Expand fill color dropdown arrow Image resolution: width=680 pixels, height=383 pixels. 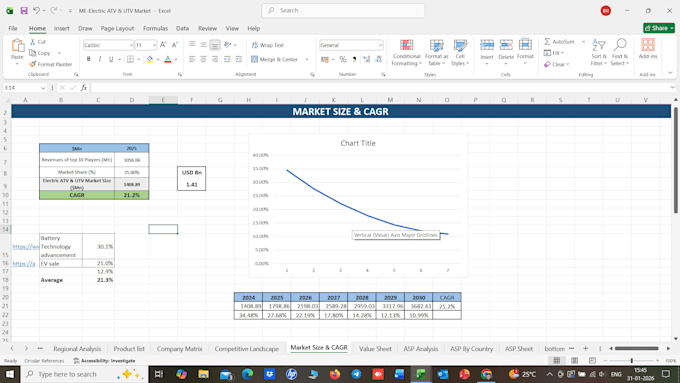tap(158, 59)
